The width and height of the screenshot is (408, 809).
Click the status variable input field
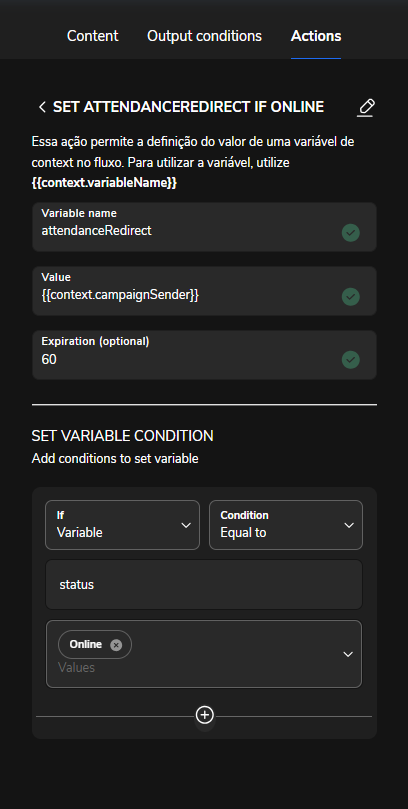pos(204,585)
